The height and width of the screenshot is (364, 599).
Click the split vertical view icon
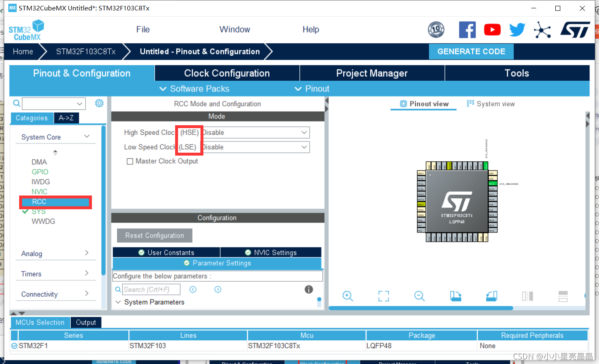(x=527, y=296)
